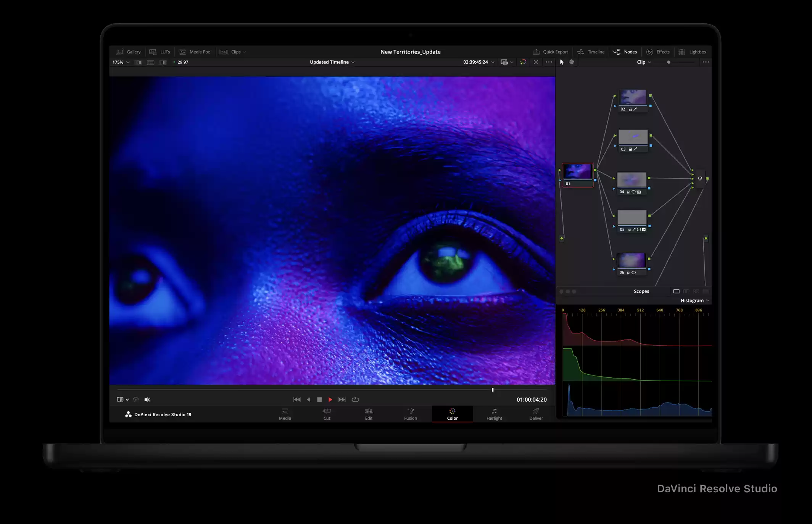
Task: Mute audio with the speaker icon
Action: [147, 399]
